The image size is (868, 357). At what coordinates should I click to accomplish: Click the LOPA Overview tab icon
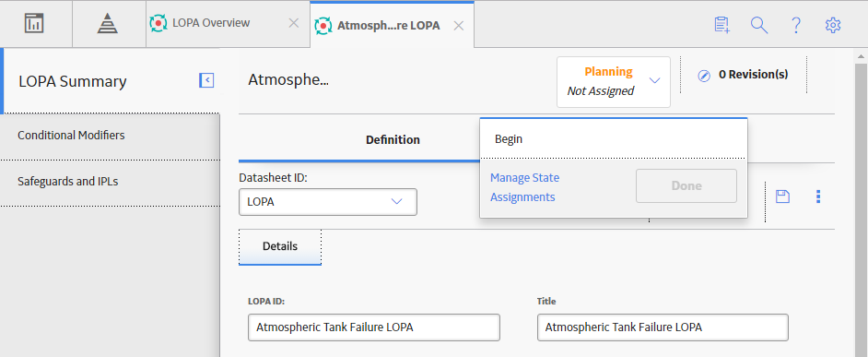(158, 23)
